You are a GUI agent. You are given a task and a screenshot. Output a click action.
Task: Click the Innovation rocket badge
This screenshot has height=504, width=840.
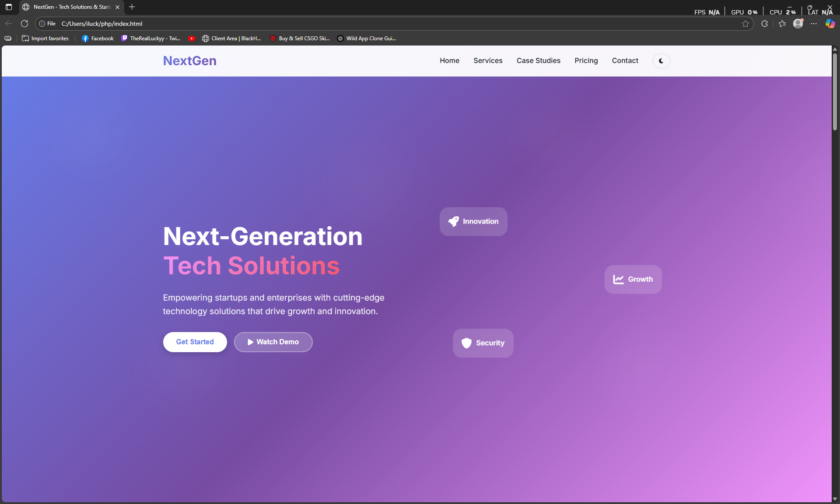(473, 221)
